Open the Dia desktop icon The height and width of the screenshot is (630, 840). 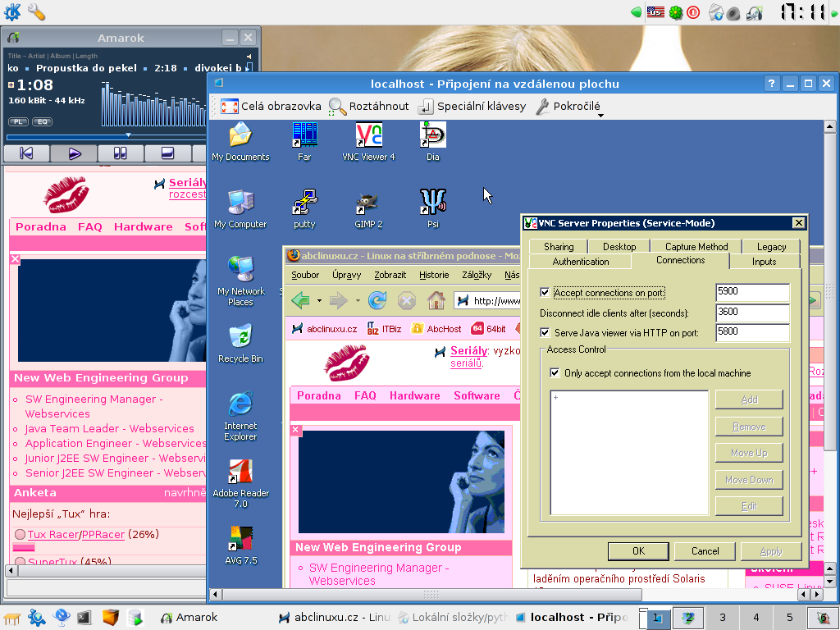[x=433, y=141]
